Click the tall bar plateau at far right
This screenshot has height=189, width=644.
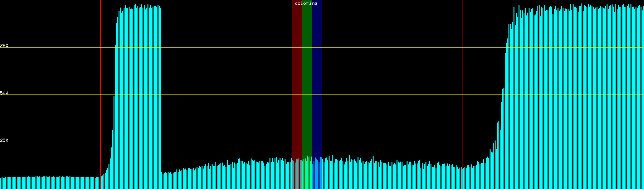pos(582,94)
